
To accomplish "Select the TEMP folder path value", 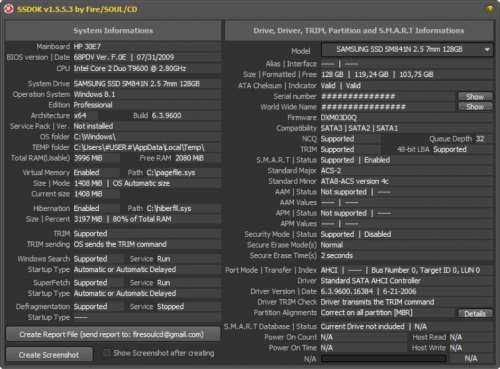I will point(139,148).
